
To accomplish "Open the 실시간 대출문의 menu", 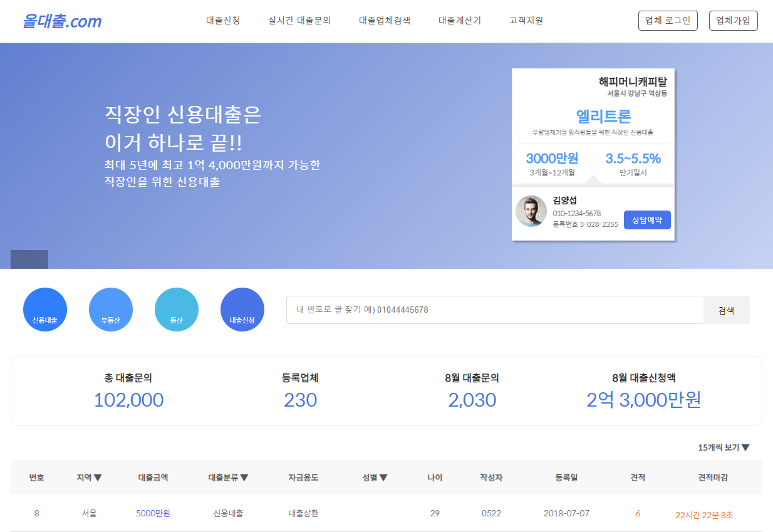I will (x=299, y=19).
